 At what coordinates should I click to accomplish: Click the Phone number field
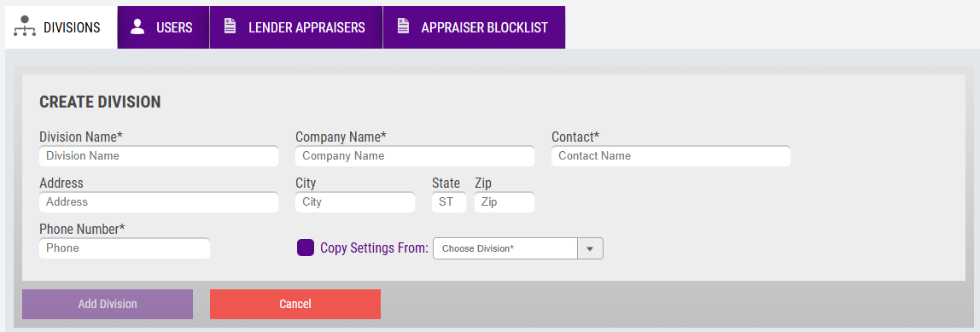click(125, 248)
